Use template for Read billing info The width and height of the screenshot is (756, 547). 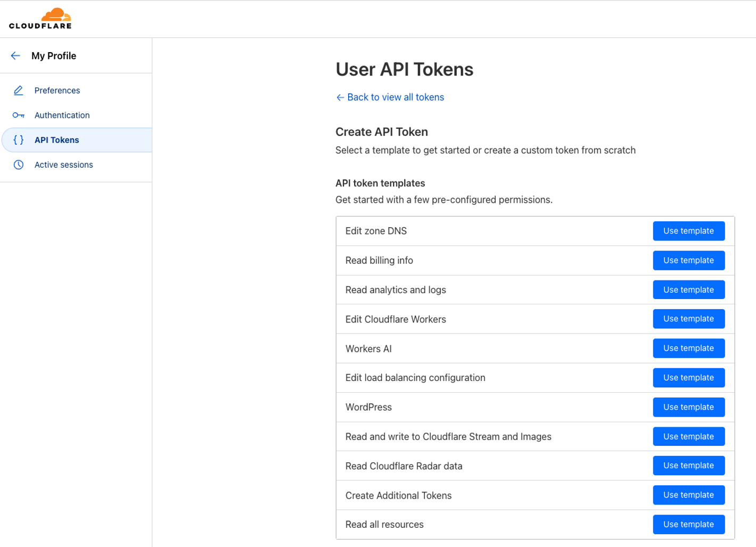pyautogui.click(x=688, y=260)
